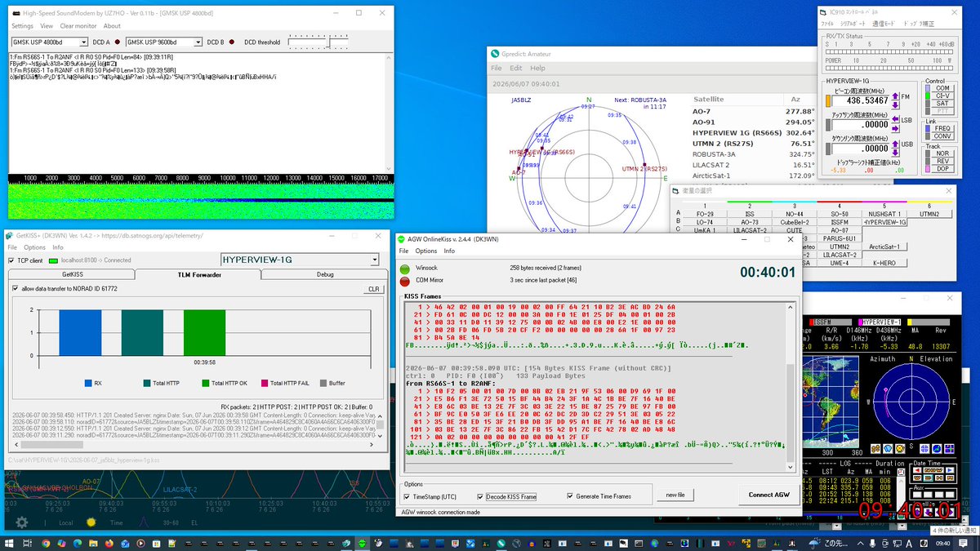The height and width of the screenshot is (551, 980).
Task: Open the Settings menu in SoundModem
Action: pyautogui.click(x=22, y=26)
